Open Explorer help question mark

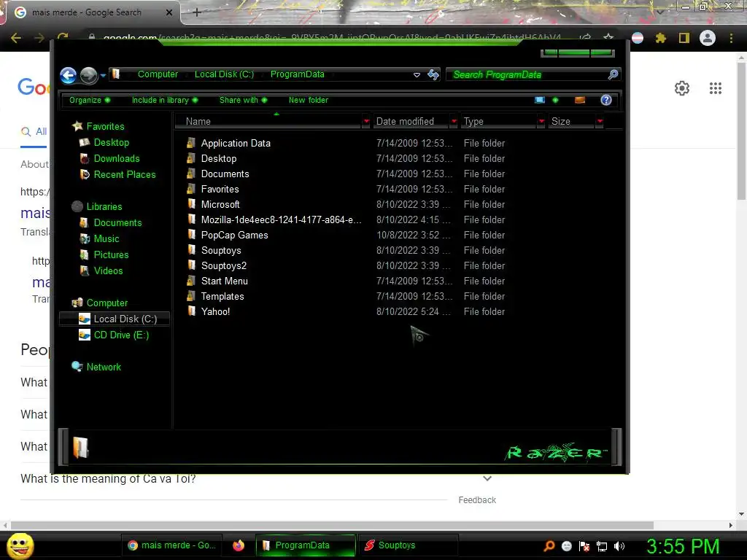click(x=606, y=100)
